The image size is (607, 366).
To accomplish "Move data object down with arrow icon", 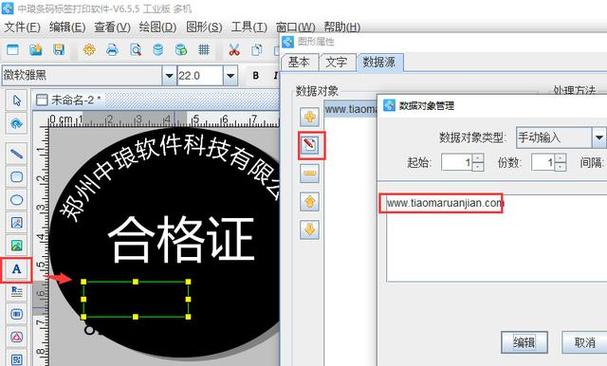I will pos(310,230).
